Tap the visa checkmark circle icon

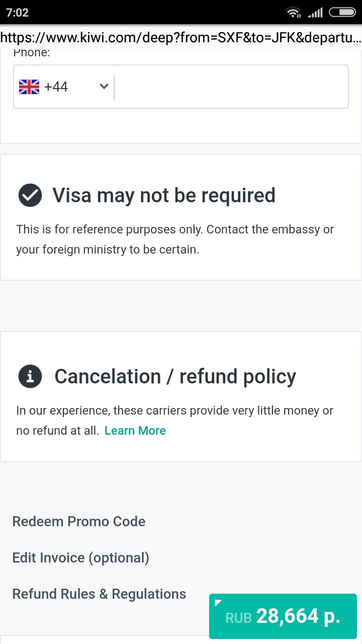point(30,195)
